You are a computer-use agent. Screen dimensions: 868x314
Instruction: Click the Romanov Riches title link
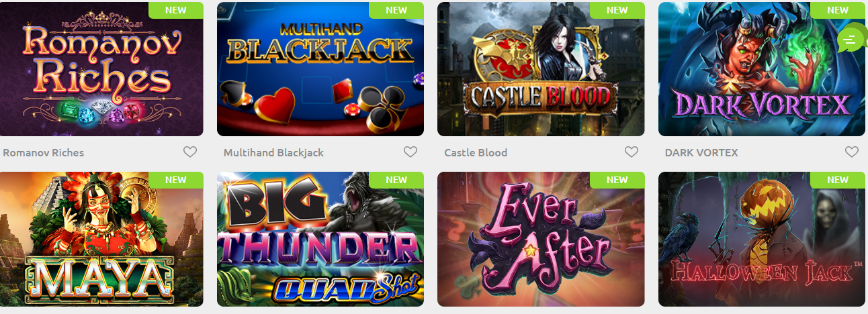pos(44,153)
